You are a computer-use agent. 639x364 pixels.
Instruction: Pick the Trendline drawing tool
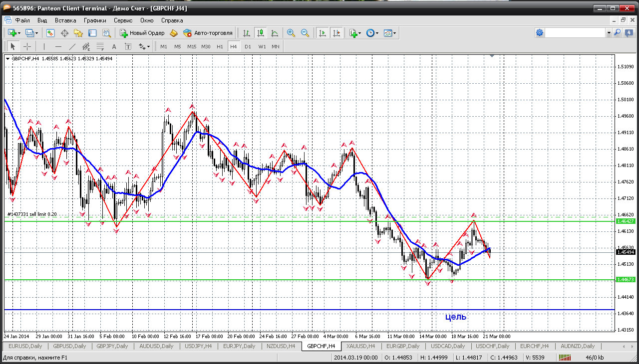click(72, 46)
